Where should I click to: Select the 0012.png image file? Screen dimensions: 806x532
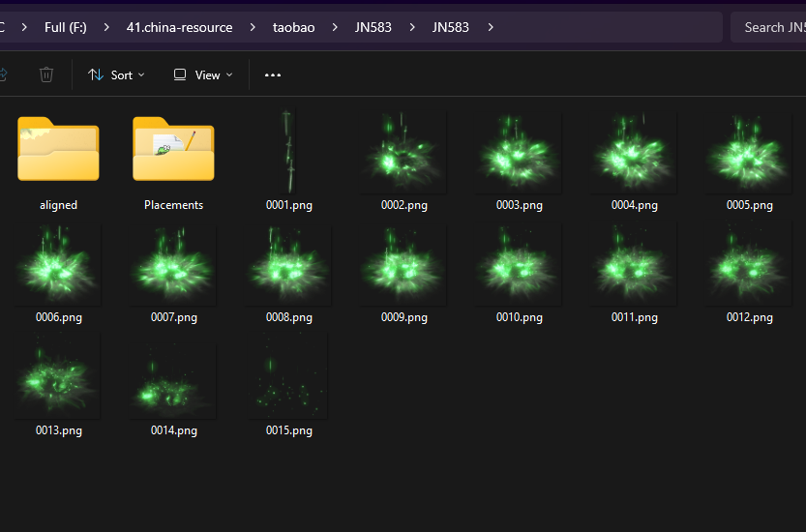coord(749,264)
